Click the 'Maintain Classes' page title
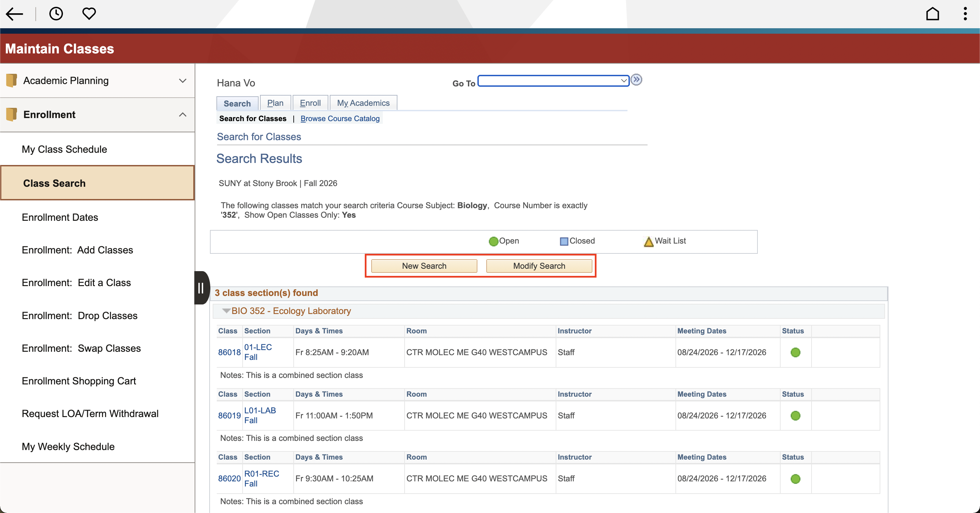980x513 pixels. [60, 49]
